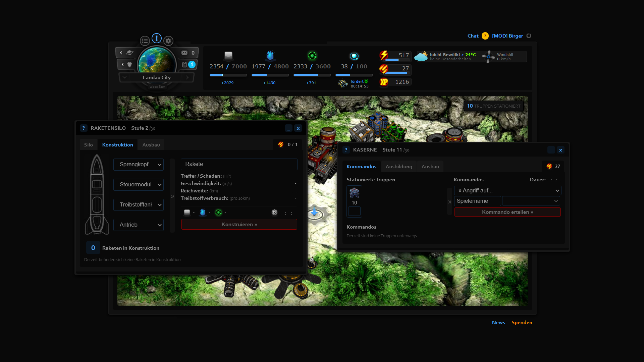Open the clipboard reports icon
The height and width of the screenshot is (362, 644).
tap(184, 65)
